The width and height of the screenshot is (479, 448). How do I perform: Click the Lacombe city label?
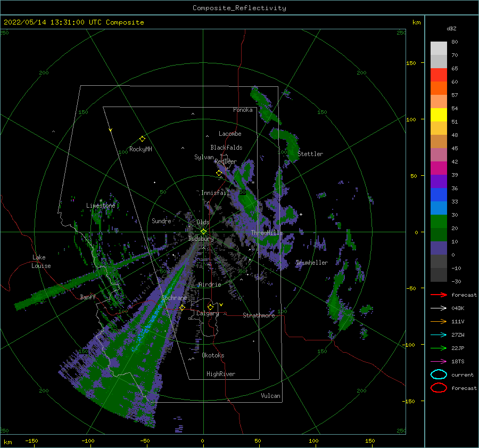[230, 134]
